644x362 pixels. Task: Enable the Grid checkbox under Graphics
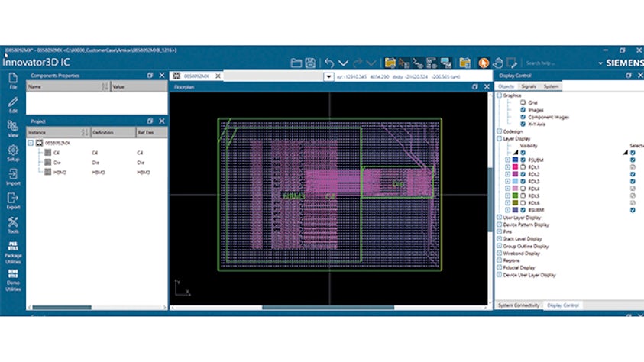523,102
